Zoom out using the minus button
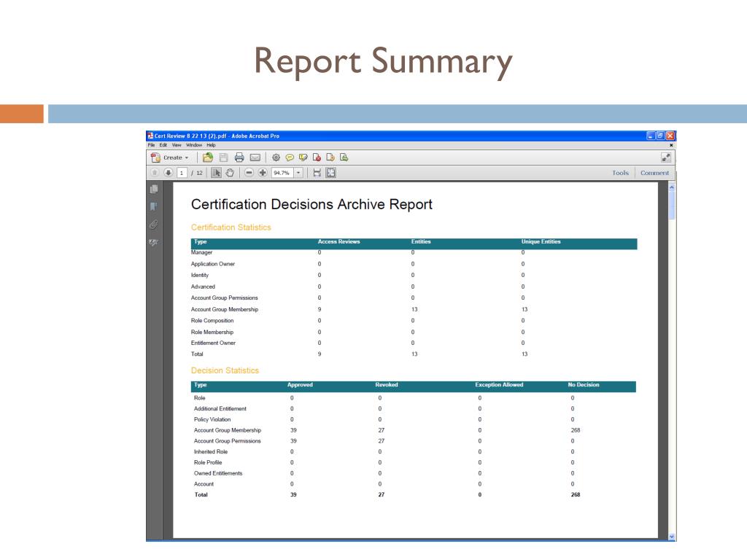This screenshot has width=747, height=560. [x=249, y=173]
